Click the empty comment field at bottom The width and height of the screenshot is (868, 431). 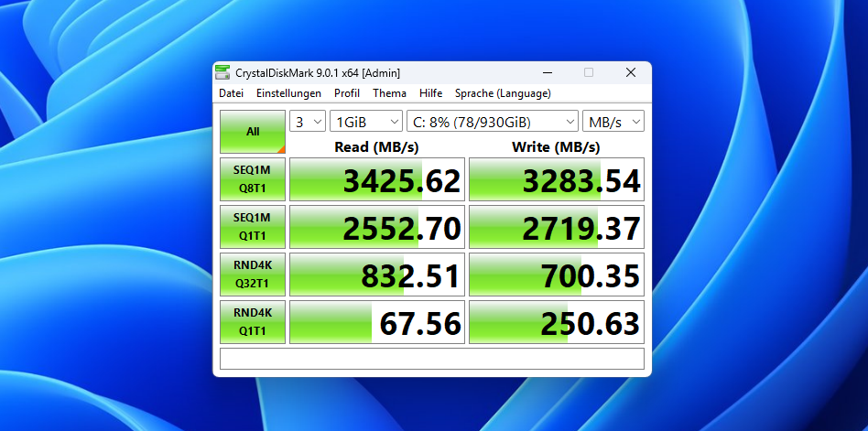click(x=432, y=359)
